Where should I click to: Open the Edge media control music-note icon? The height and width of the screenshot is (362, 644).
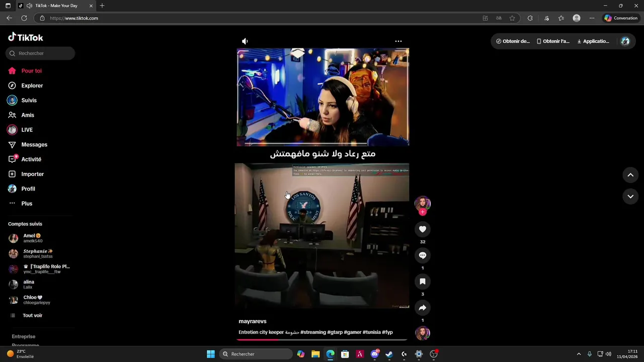(546, 18)
